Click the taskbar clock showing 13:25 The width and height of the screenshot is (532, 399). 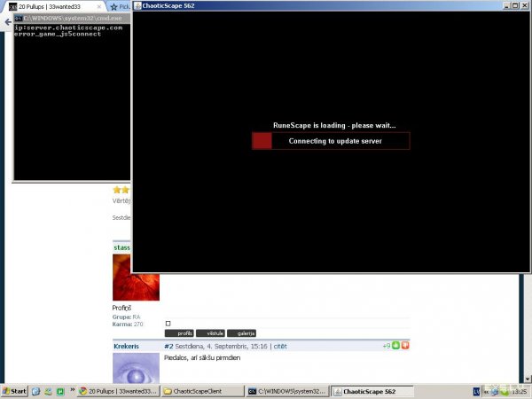(x=520, y=392)
